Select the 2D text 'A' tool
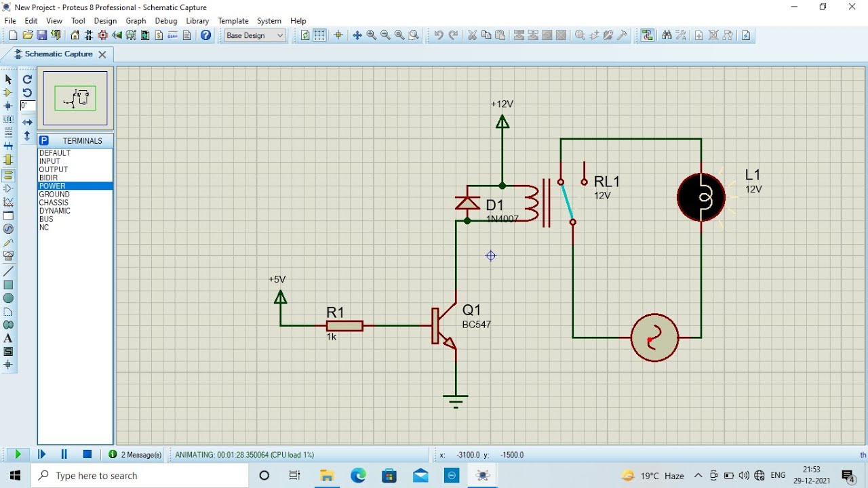 tap(8, 338)
